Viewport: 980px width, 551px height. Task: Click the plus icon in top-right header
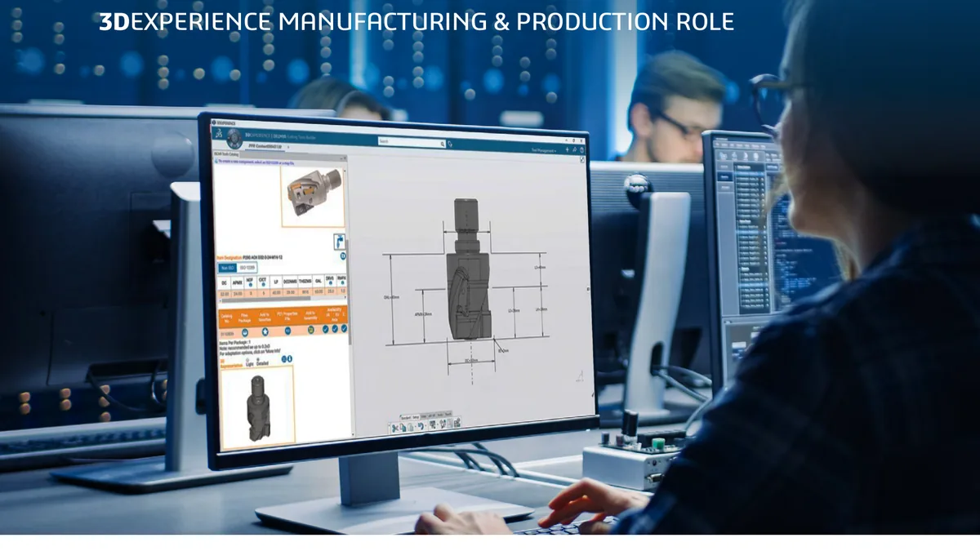[568, 149]
